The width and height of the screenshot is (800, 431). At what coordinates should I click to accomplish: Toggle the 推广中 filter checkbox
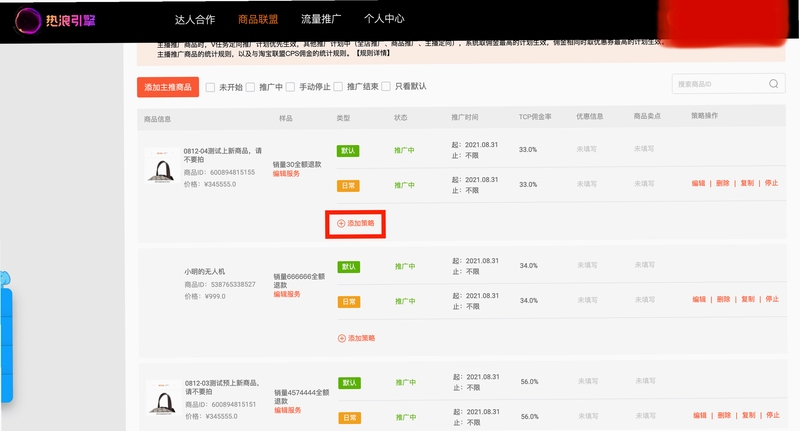pos(250,87)
